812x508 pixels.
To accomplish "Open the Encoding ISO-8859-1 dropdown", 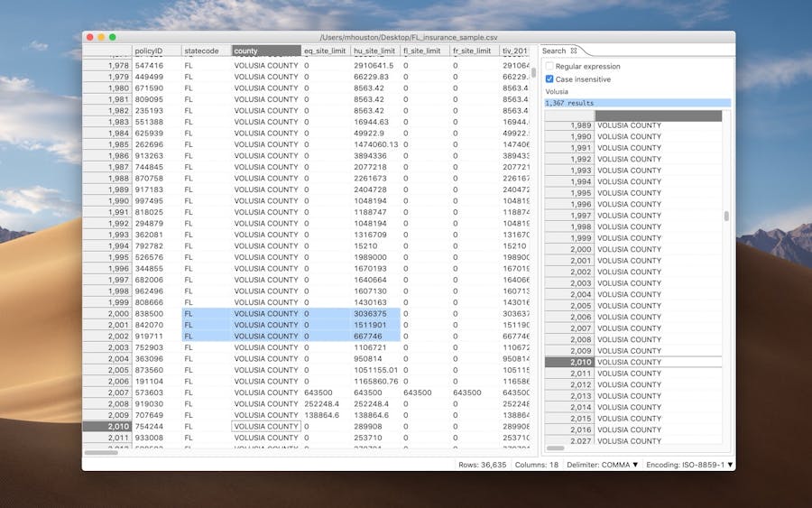I will click(689, 465).
